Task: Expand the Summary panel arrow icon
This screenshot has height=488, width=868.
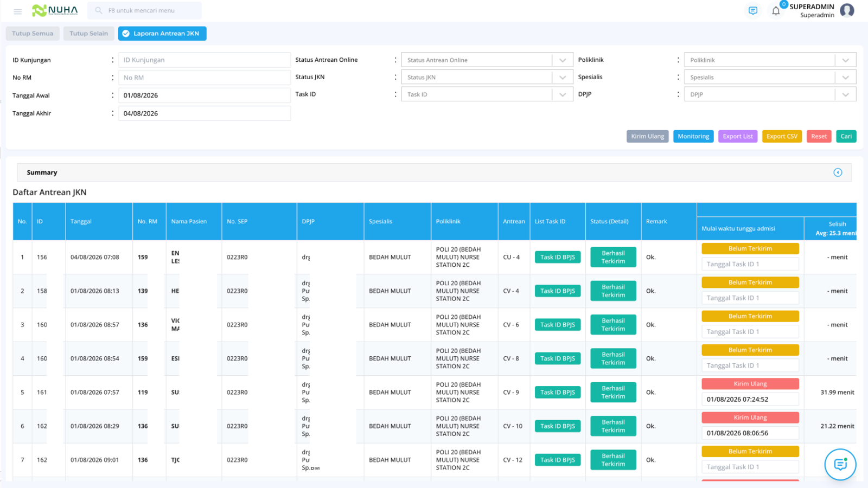Action: point(838,172)
